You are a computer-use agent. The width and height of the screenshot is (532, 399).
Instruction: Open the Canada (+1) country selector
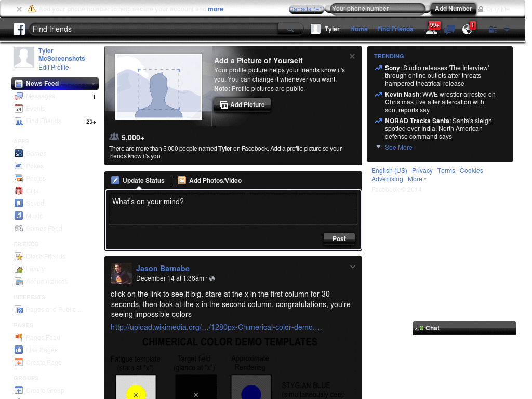tap(307, 9)
